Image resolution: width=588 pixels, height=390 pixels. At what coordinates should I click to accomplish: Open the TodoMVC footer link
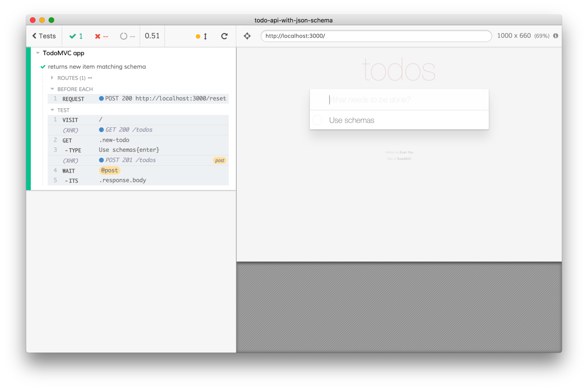tap(404, 159)
